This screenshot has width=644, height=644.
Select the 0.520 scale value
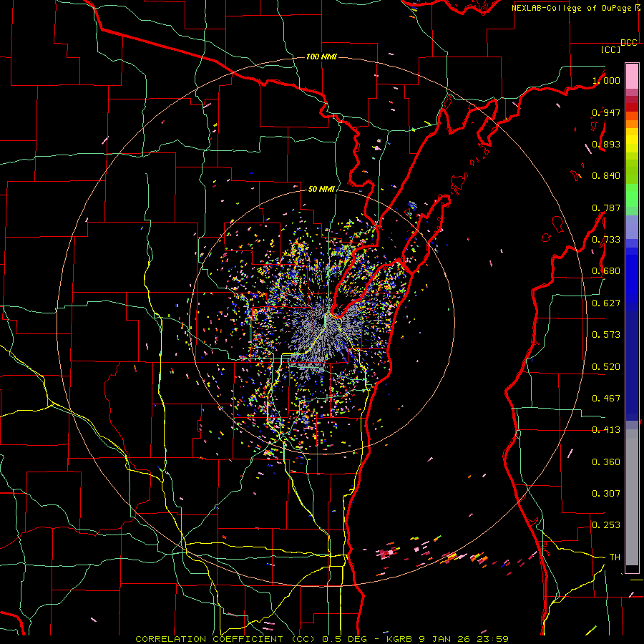pos(606,367)
